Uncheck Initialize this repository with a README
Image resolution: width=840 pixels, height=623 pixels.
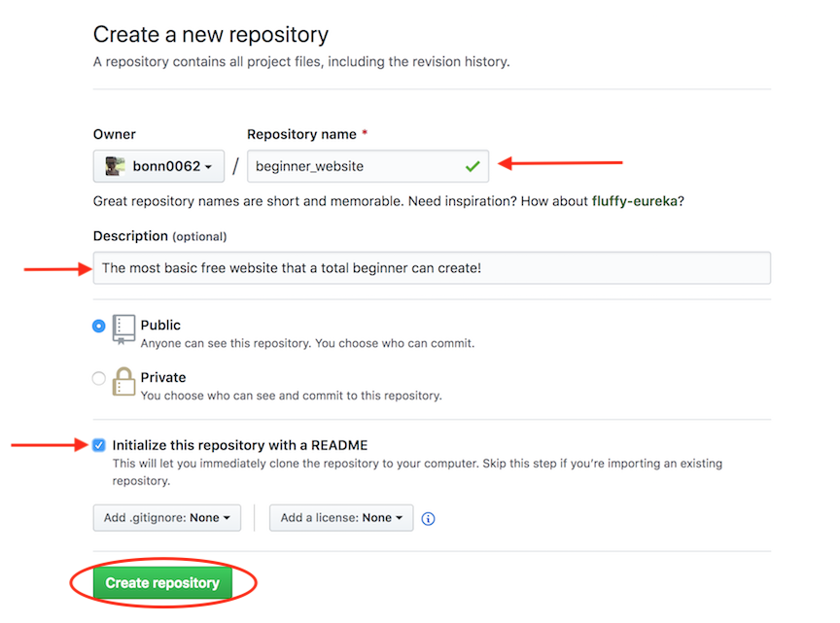(99, 445)
